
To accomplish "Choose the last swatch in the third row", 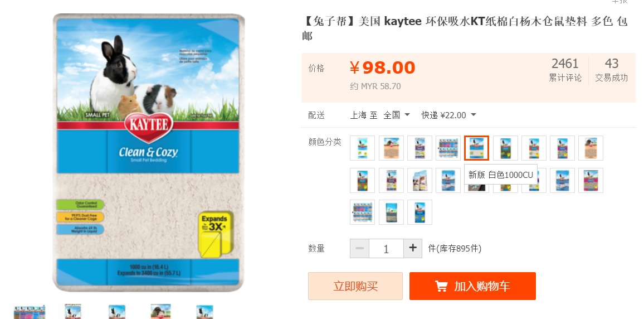I will click(x=419, y=212).
